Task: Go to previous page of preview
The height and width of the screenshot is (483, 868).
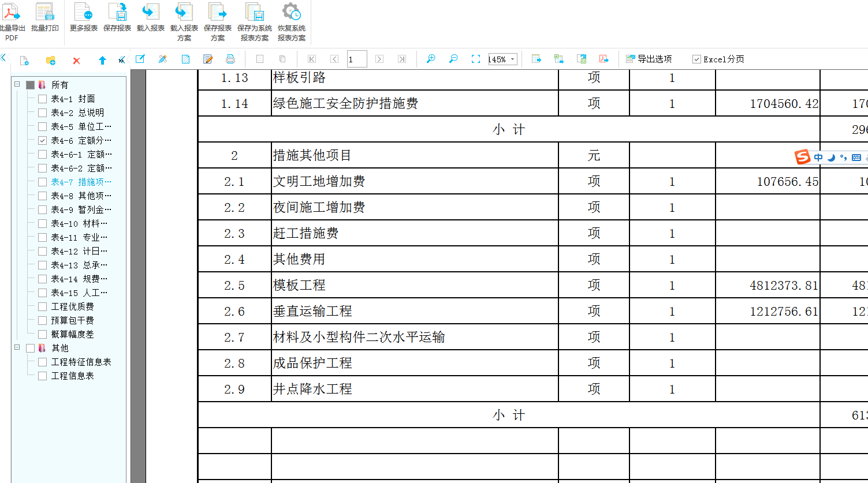Action: point(334,59)
